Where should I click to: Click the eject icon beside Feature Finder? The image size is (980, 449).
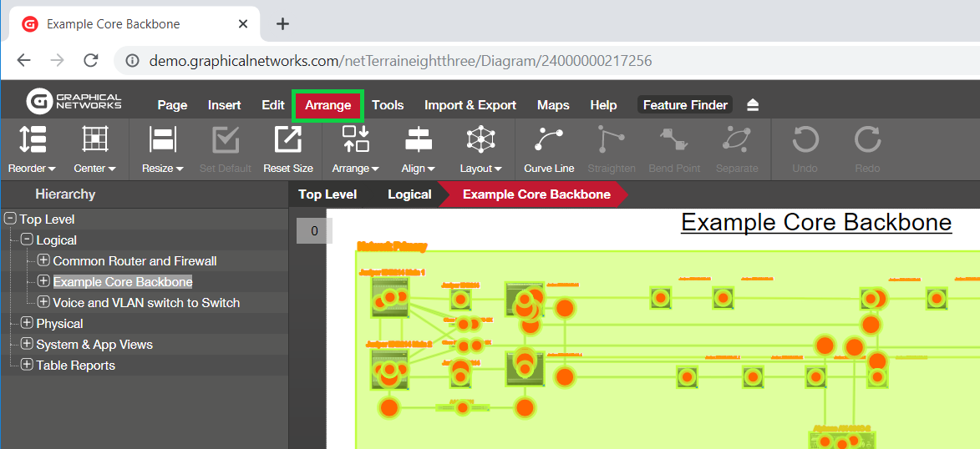[x=753, y=105]
